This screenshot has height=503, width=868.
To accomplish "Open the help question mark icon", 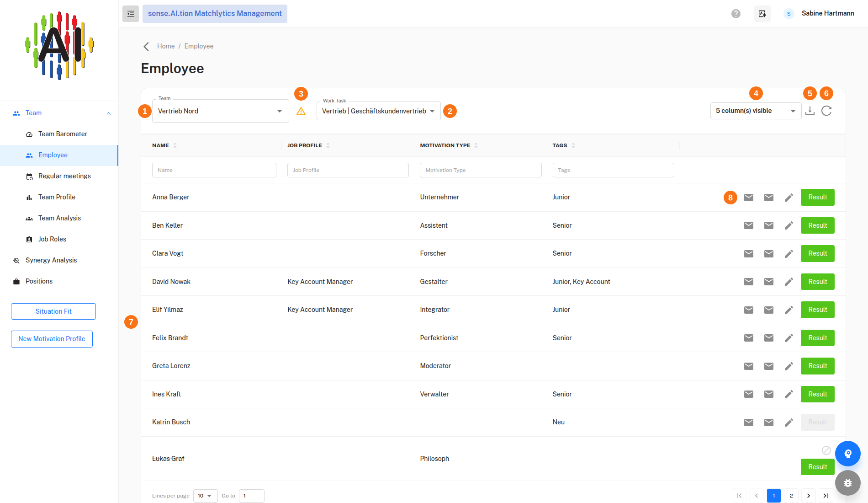I will tap(736, 14).
